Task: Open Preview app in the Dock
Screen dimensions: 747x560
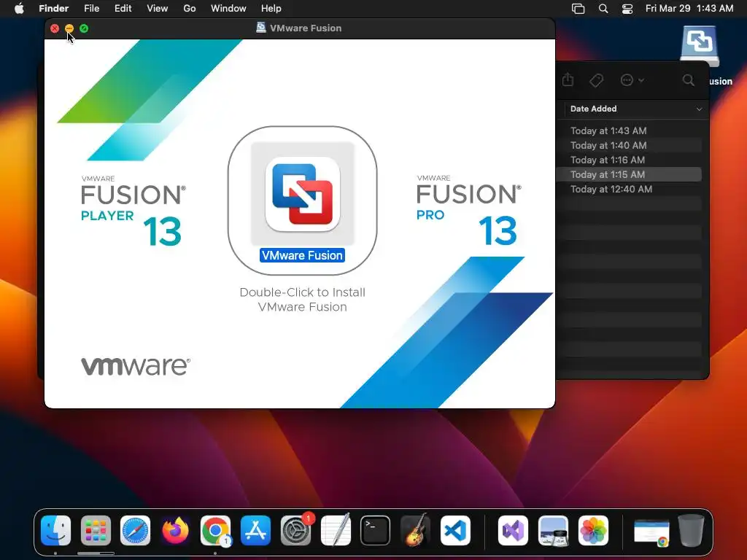Action: (553, 530)
